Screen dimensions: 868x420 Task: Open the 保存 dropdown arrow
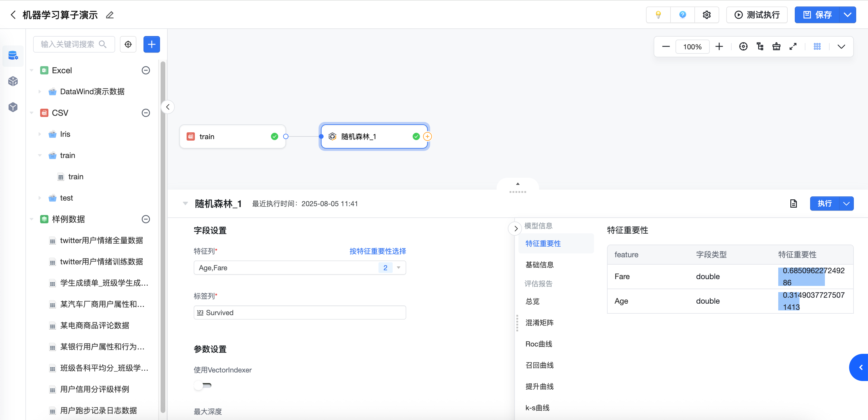(x=847, y=15)
